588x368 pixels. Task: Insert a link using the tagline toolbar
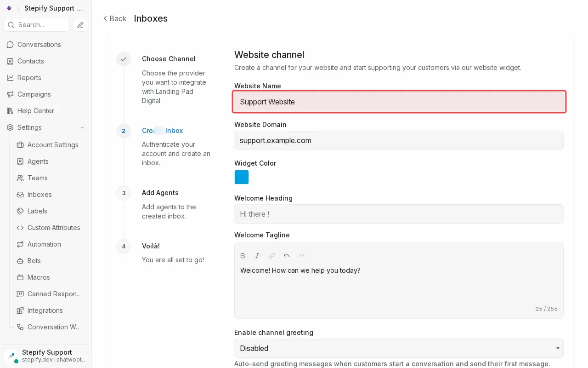click(272, 256)
